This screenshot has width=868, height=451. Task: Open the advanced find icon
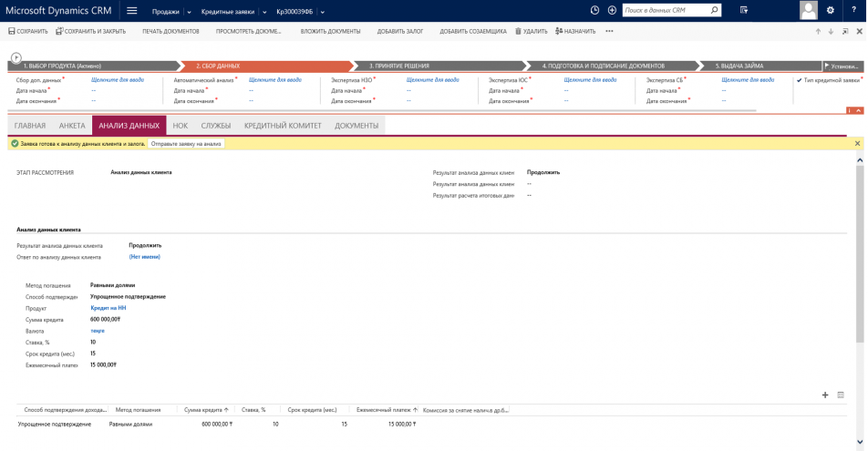[744, 11]
